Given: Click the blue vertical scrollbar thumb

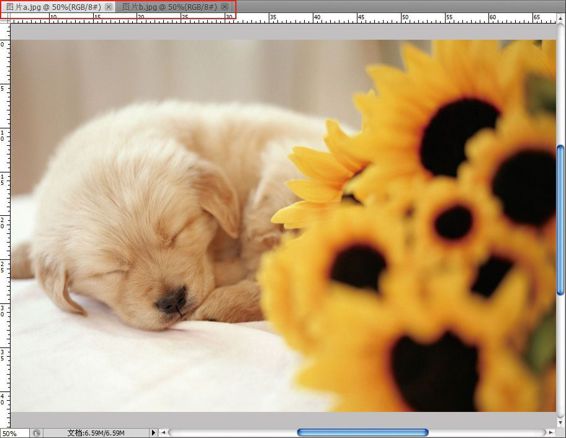Looking at the screenshot, I should coord(560,220).
